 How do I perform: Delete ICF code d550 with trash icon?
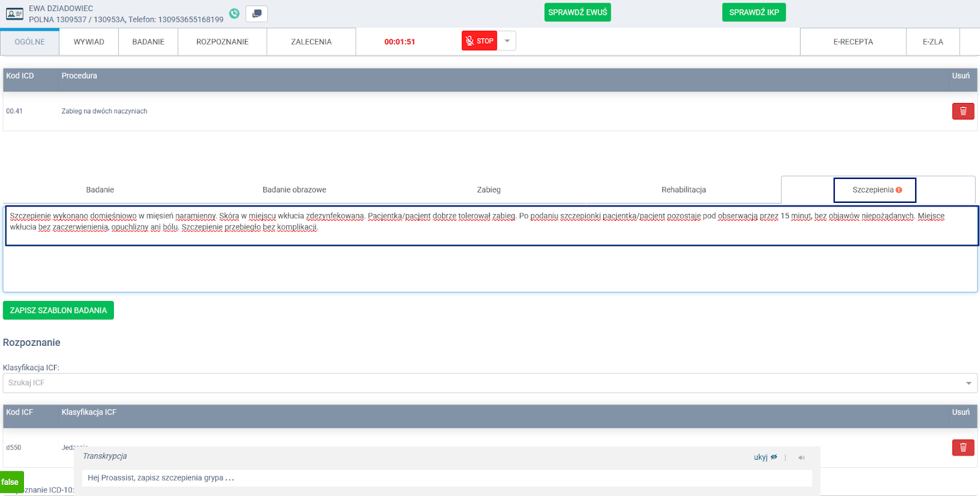coord(963,448)
